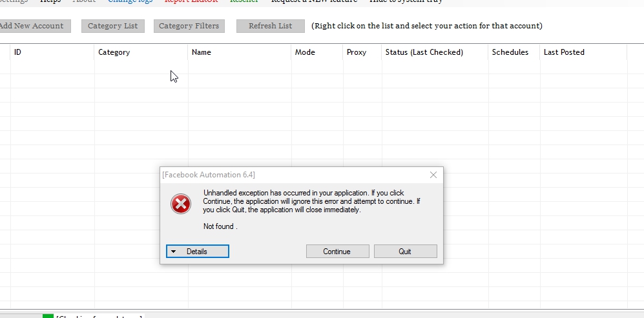The width and height of the screenshot is (644, 318).
Task: Click the 'Not found .' error message text
Action: tap(220, 226)
